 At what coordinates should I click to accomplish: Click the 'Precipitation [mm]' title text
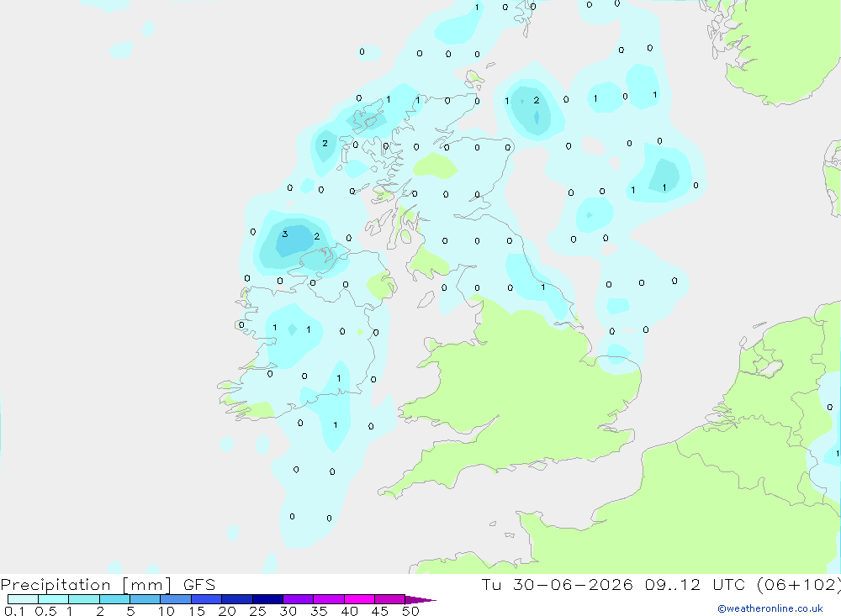coord(86,585)
